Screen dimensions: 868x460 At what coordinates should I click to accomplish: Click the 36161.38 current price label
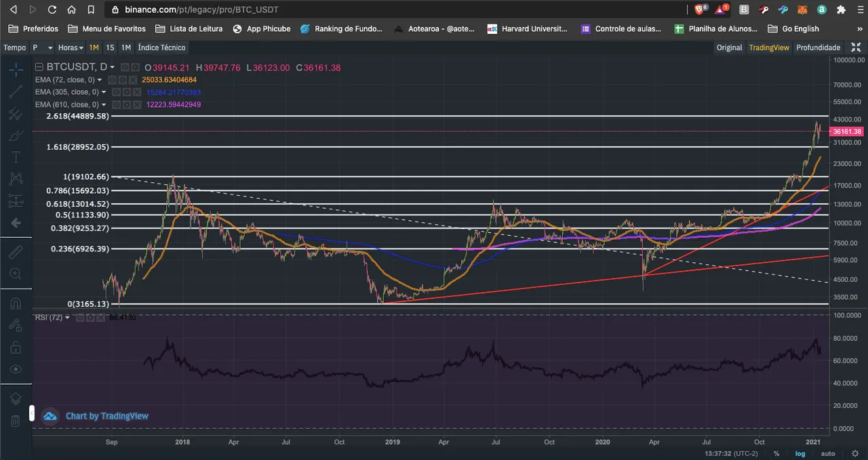848,131
